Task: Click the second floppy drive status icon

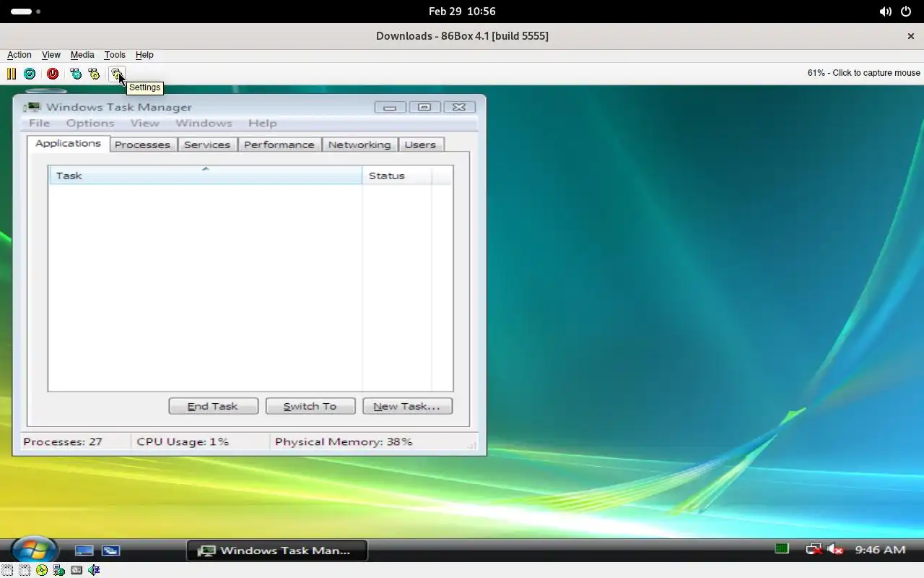Action: click(25, 570)
